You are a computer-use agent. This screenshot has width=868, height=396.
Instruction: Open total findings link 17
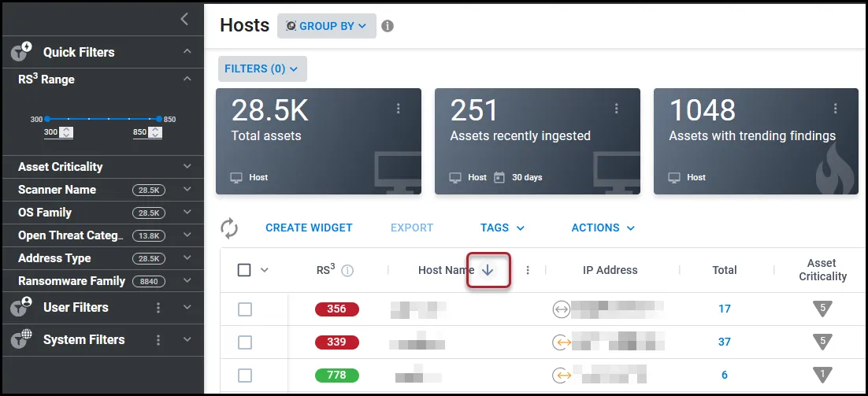(725, 309)
